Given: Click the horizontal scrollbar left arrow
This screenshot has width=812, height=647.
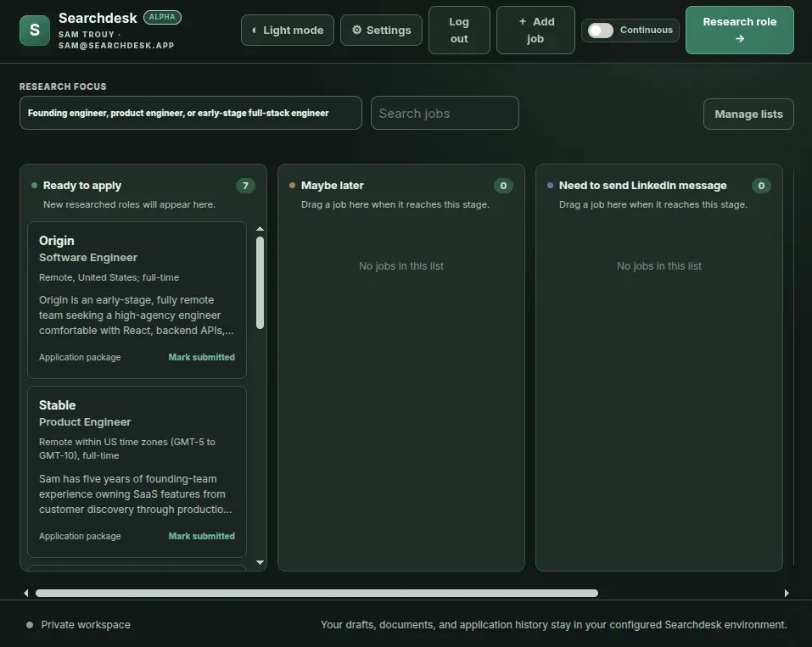Looking at the screenshot, I should [26, 594].
